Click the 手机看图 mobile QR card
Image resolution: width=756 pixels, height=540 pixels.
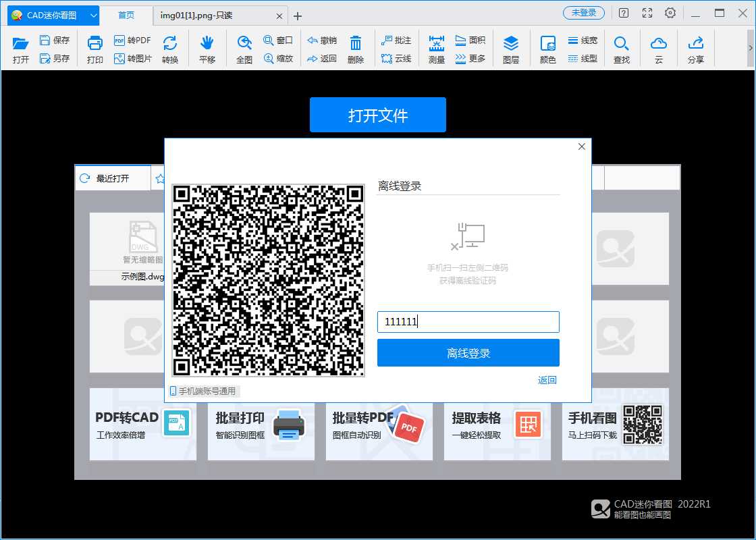[615, 425]
